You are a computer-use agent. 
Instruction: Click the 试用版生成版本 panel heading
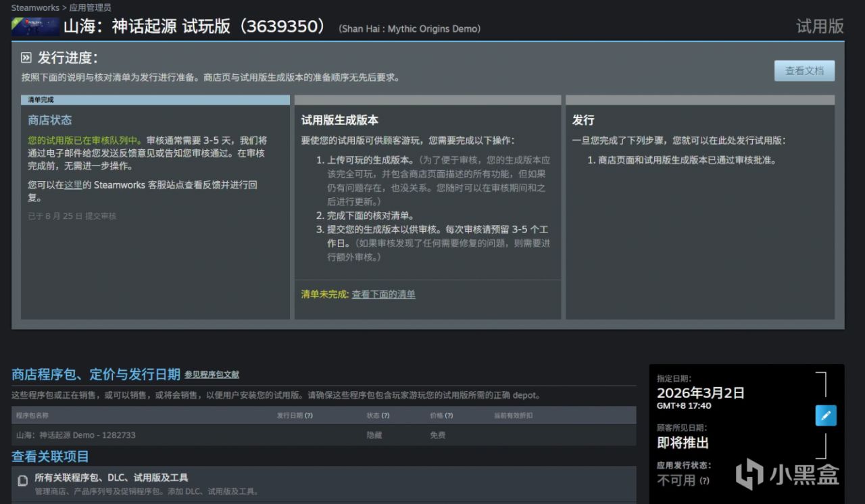coord(340,120)
